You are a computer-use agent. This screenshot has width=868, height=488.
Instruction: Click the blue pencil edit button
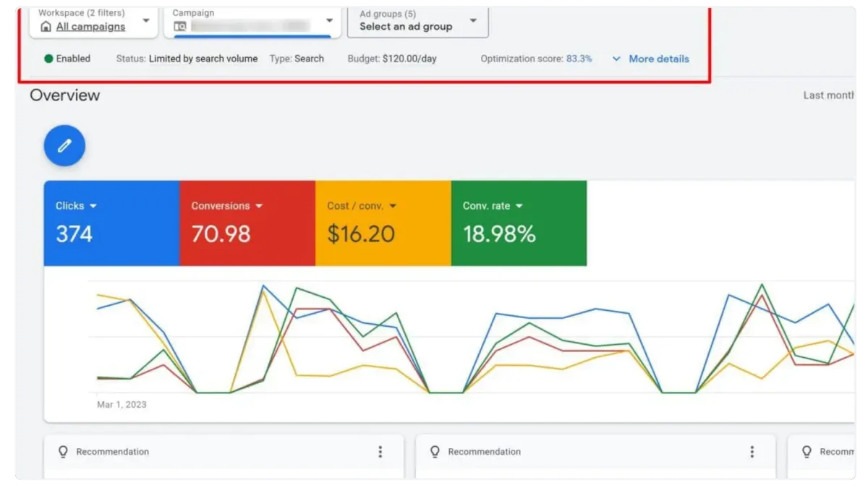[64, 146]
